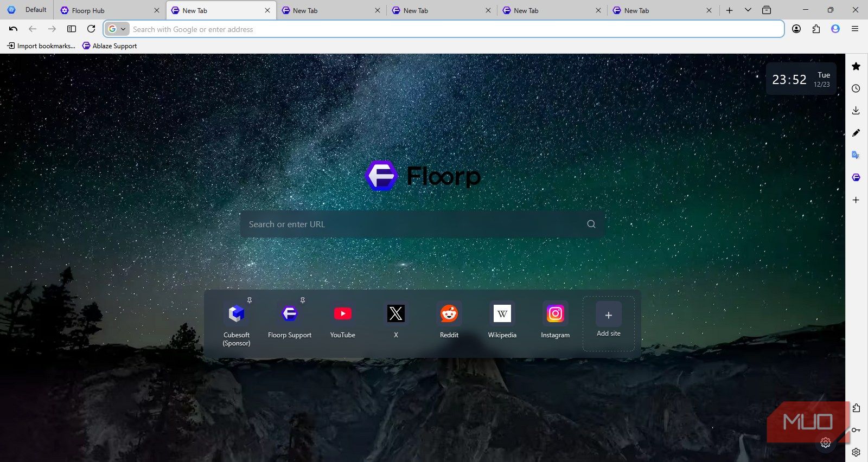This screenshot has width=868, height=462.
Task: Click the 23:52 clock widget
Action: tap(801, 79)
